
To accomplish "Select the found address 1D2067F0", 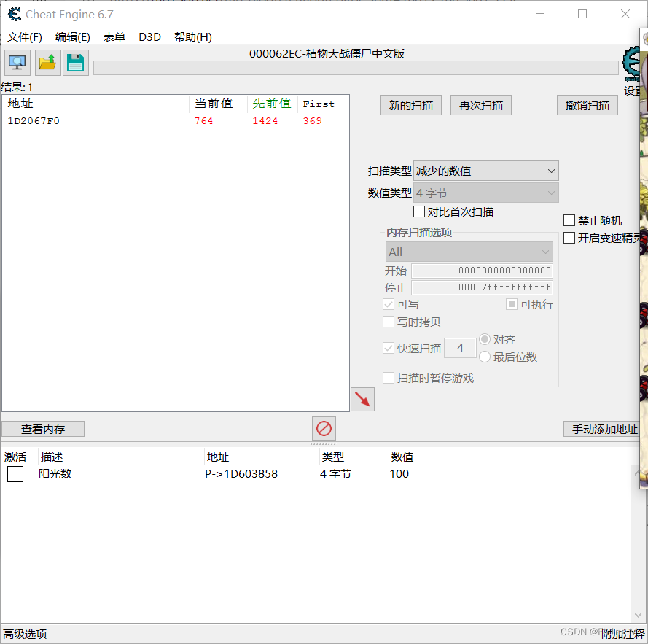I will [34, 121].
